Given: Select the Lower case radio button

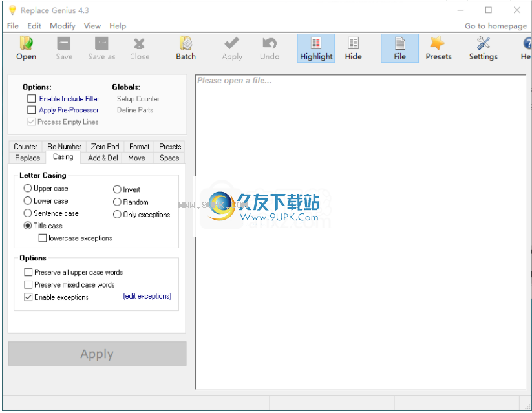Looking at the screenshot, I should [x=28, y=201].
